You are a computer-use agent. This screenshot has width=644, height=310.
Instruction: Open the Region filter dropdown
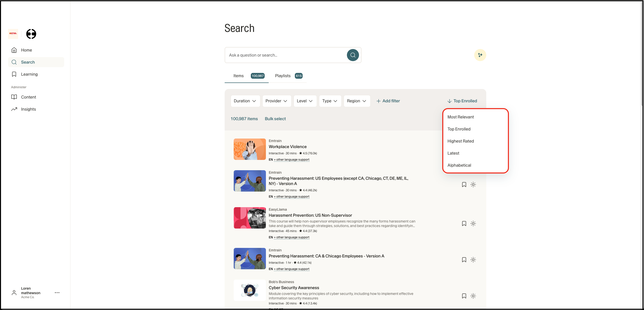click(356, 101)
